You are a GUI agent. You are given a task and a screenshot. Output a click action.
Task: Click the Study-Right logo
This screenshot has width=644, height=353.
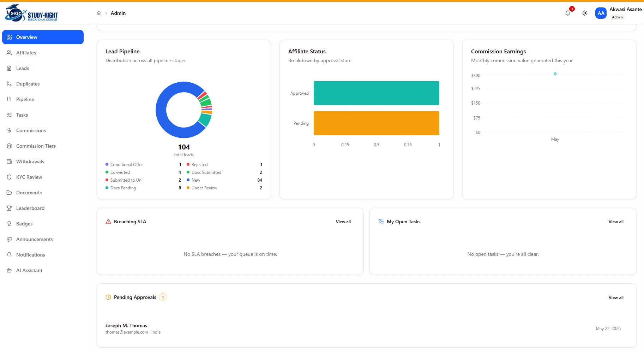pos(32,13)
